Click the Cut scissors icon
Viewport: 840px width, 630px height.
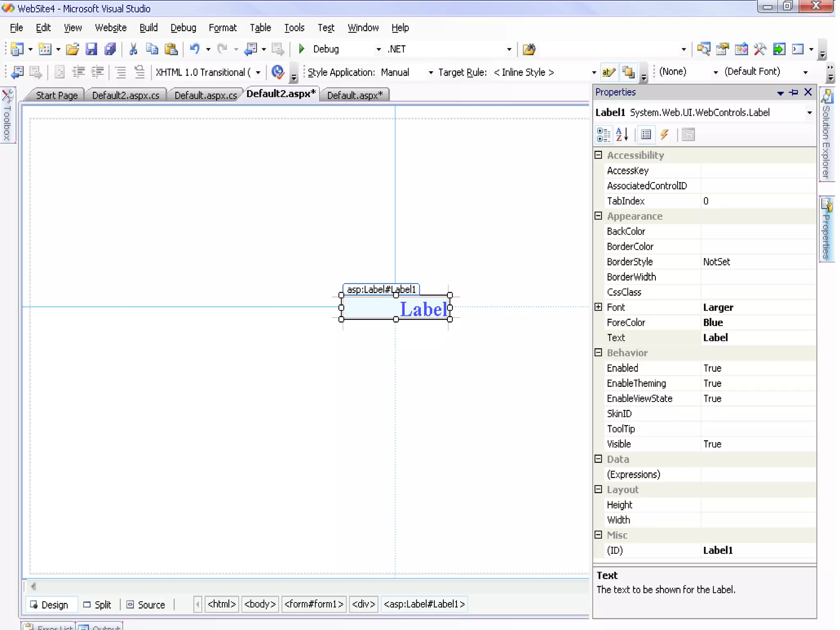pyautogui.click(x=133, y=49)
